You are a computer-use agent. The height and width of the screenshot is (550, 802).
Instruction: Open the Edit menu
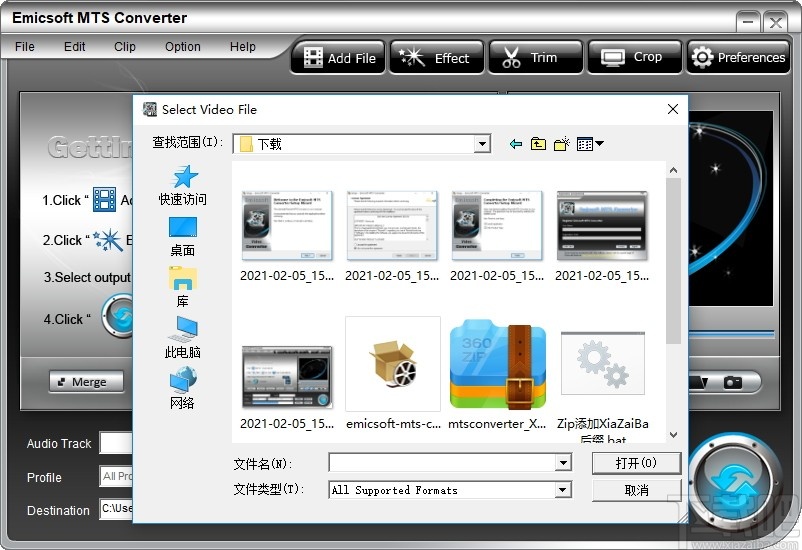click(74, 47)
